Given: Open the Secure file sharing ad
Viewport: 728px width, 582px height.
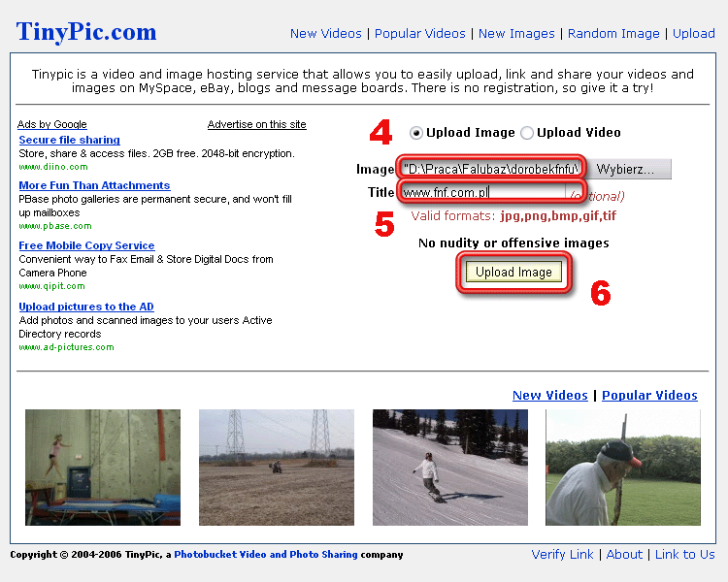Looking at the screenshot, I should [70, 140].
